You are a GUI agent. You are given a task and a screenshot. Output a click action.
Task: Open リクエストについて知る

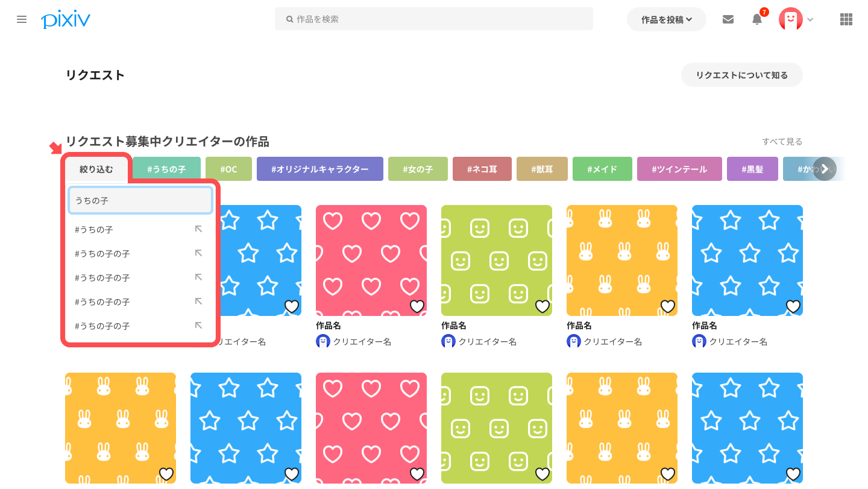pyautogui.click(x=741, y=75)
